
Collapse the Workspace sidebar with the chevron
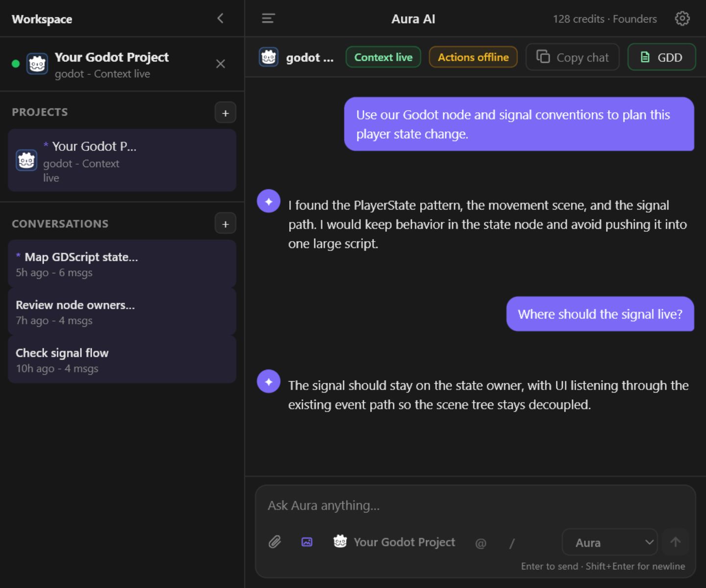(220, 19)
